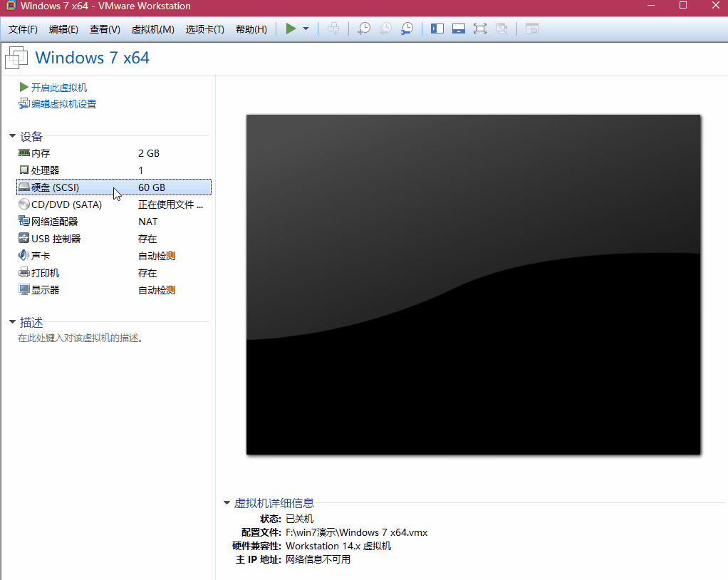Select the 显示器 display row

(x=114, y=290)
